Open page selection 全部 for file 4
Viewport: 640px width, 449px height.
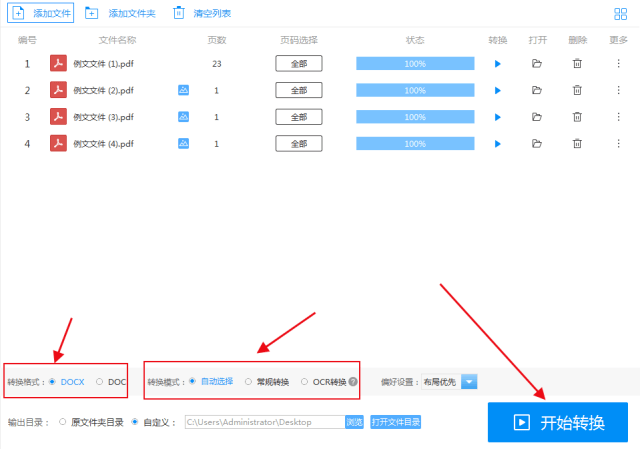[299, 144]
